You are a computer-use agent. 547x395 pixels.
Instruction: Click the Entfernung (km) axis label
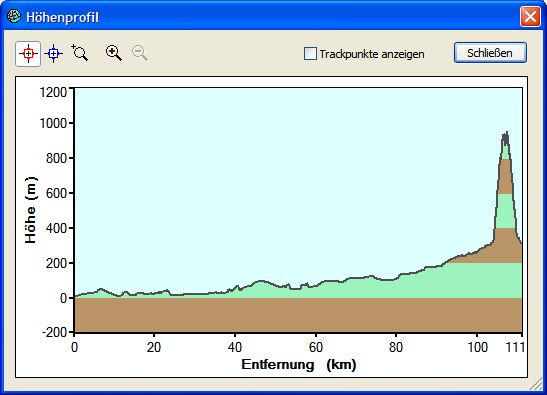click(299, 365)
